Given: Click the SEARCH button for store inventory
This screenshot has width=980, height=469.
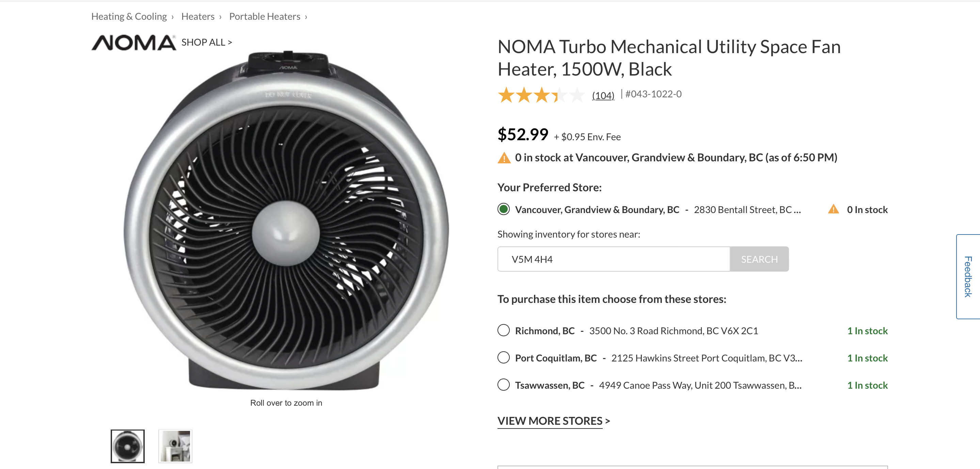Looking at the screenshot, I should [759, 259].
